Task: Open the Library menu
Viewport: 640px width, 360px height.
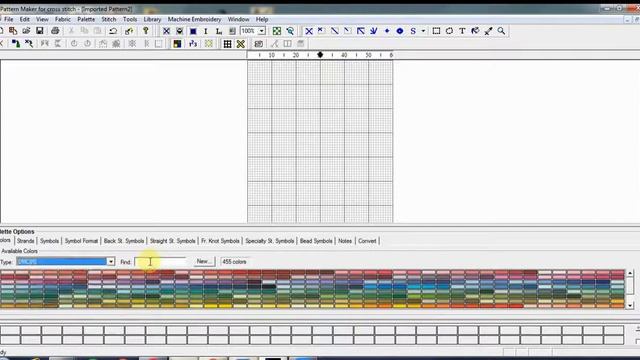Action: (152, 19)
